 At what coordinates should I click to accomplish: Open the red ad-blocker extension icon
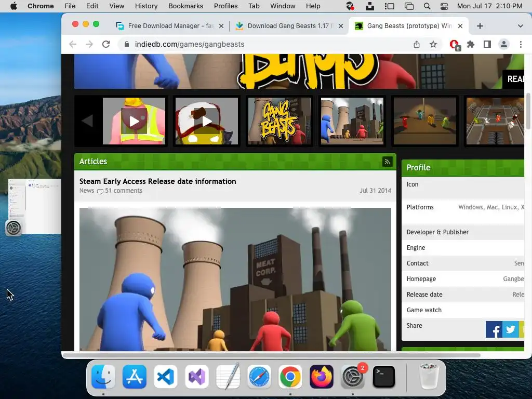pyautogui.click(x=454, y=45)
